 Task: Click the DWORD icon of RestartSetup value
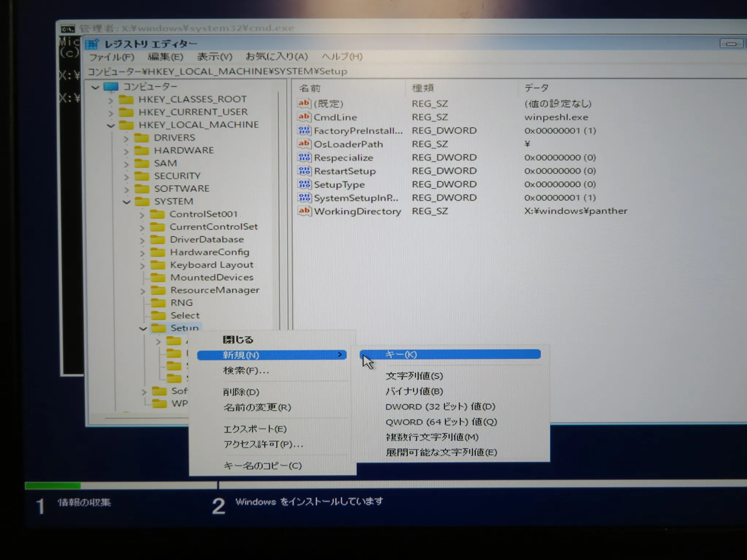tap(304, 171)
